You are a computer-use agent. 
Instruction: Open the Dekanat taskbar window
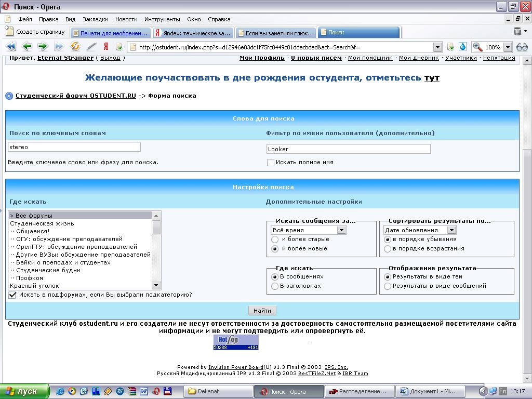pos(219,391)
